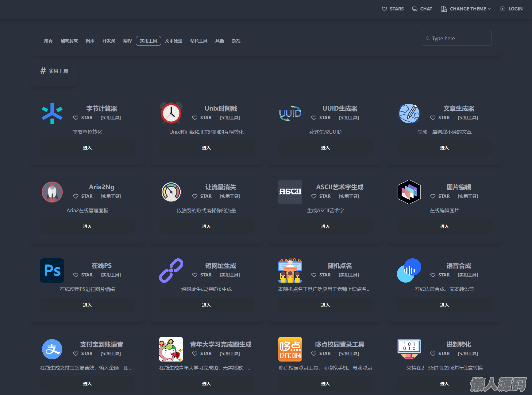Click 进入 button for UUID生成器
This screenshot has width=532, height=395.
(326, 148)
